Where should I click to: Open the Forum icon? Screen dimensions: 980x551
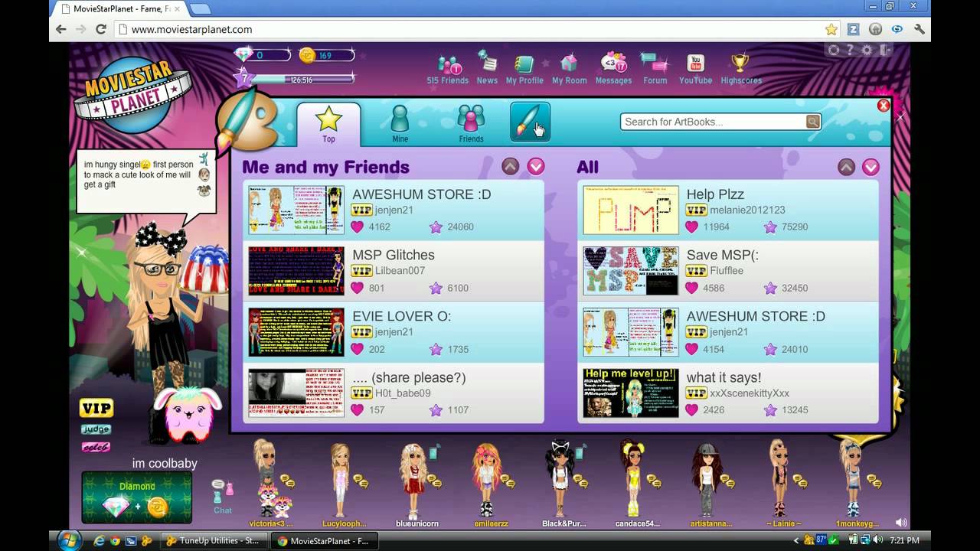click(x=655, y=64)
